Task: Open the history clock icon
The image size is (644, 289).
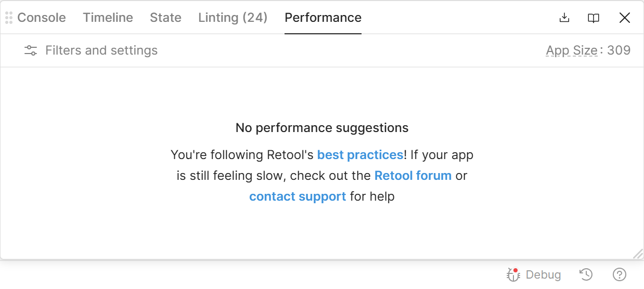Action: (586, 274)
